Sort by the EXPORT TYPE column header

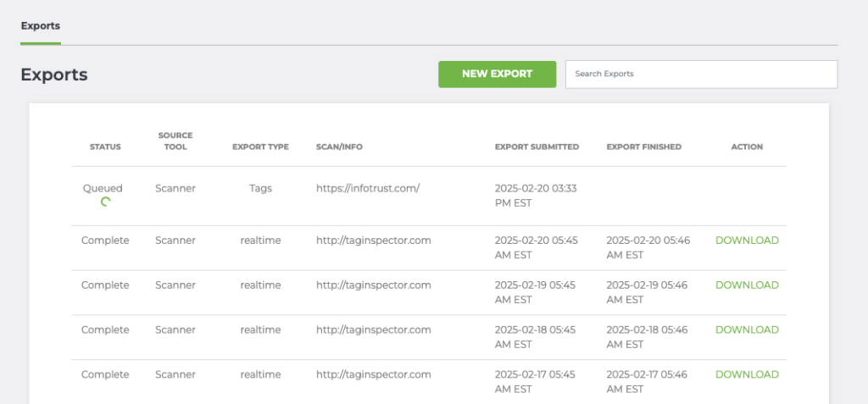(x=260, y=147)
